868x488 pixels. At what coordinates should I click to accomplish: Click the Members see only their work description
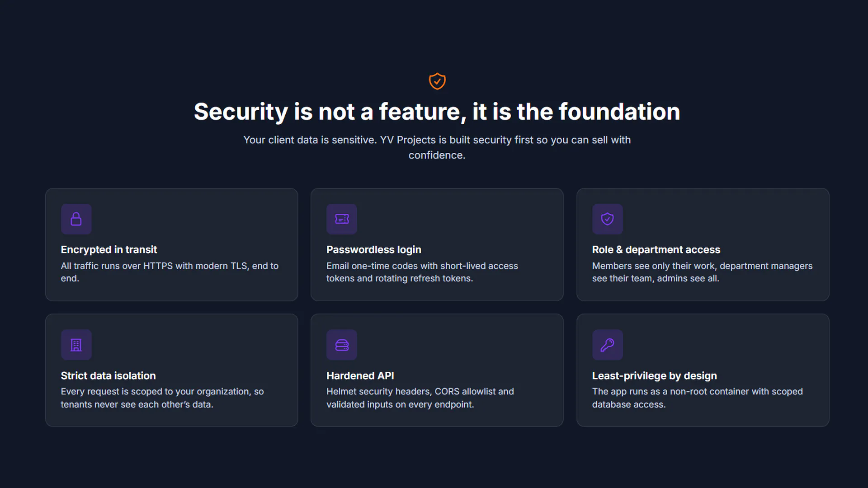click(x=703, y=272)
